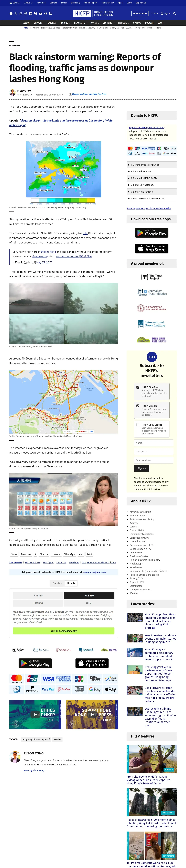Screen dimensions: 186x868
Task: Open the Bluesky butterfly icon in header
Action: [x=35, y=14]
